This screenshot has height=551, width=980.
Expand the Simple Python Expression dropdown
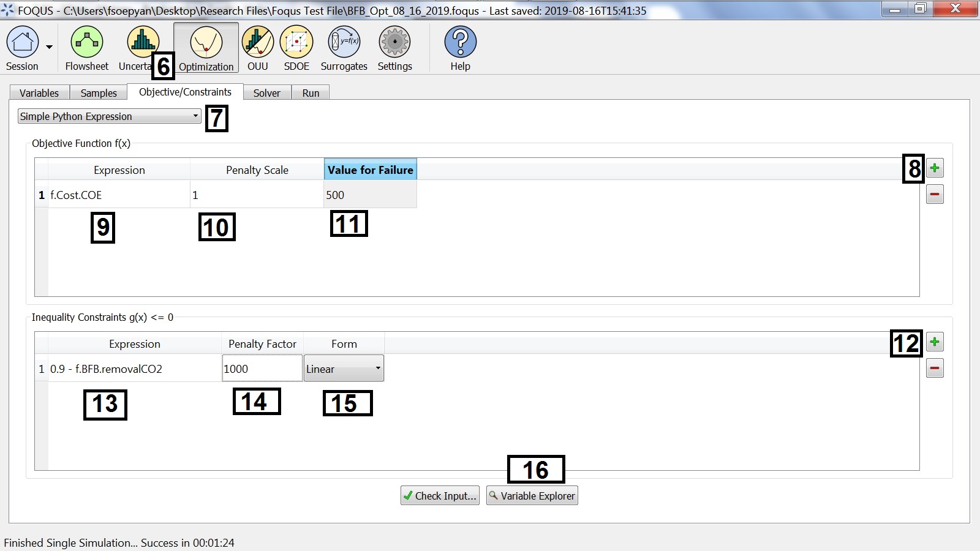pyautogui.click(x=110, y=116)
